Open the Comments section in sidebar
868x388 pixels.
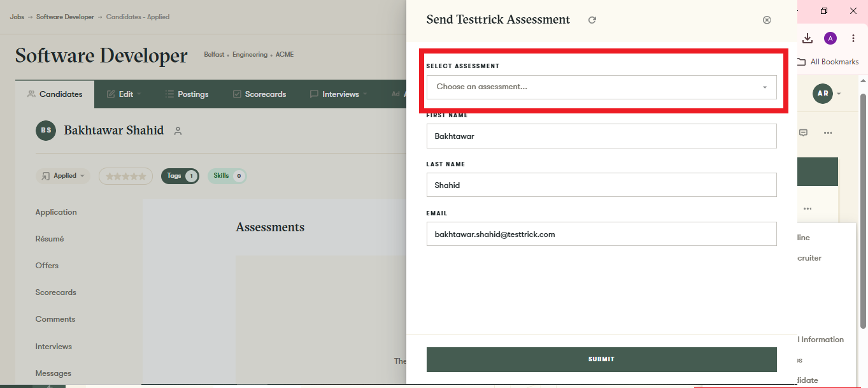tap(55, 319)
